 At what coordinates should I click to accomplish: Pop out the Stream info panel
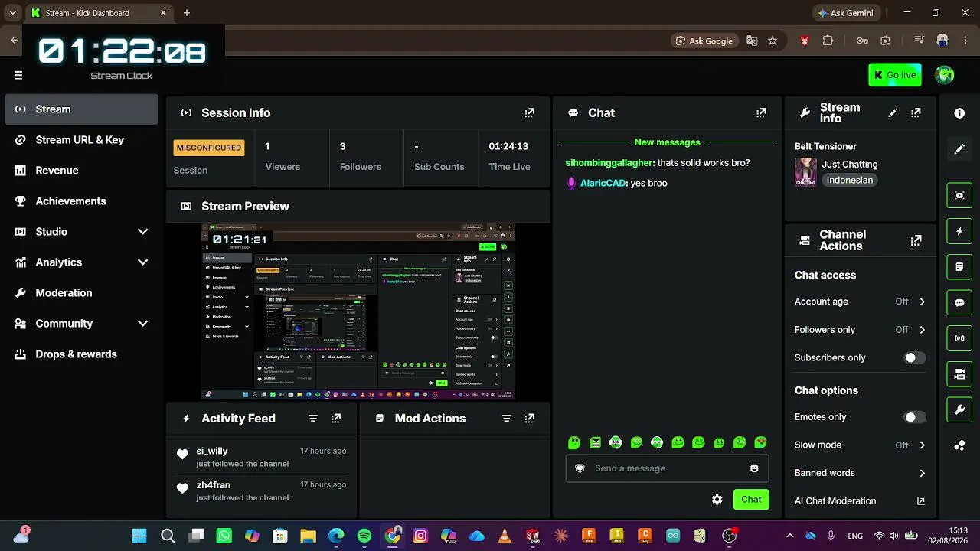click(916, 112)
